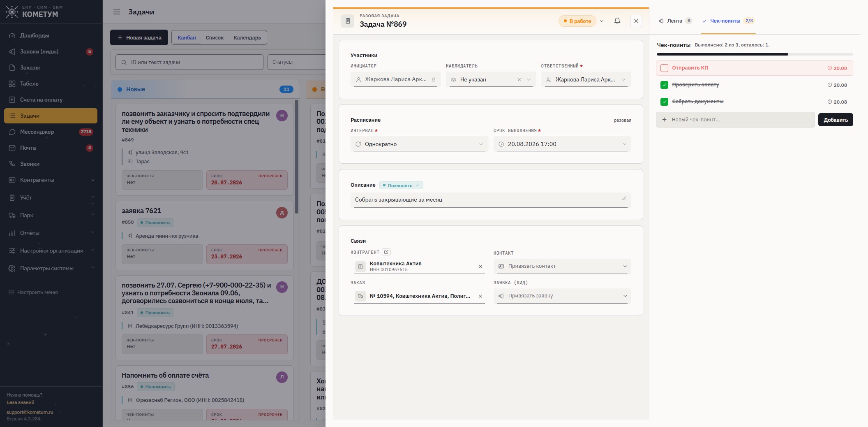Open the Привязать контакт dropdown
Image resolution: width=868 pixels, height=427 pixels.
[x=562, y=266]
